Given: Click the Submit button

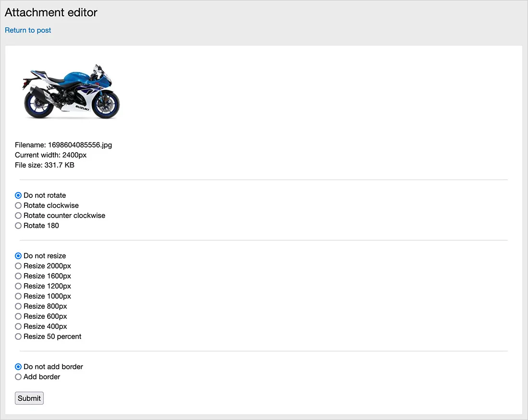Looking at the screenshot, I should pos(29,398).
